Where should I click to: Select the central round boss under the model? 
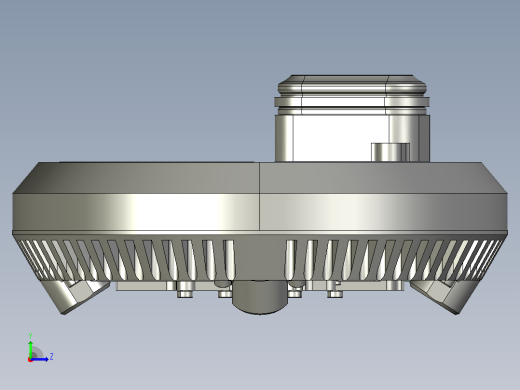(260, 297)
